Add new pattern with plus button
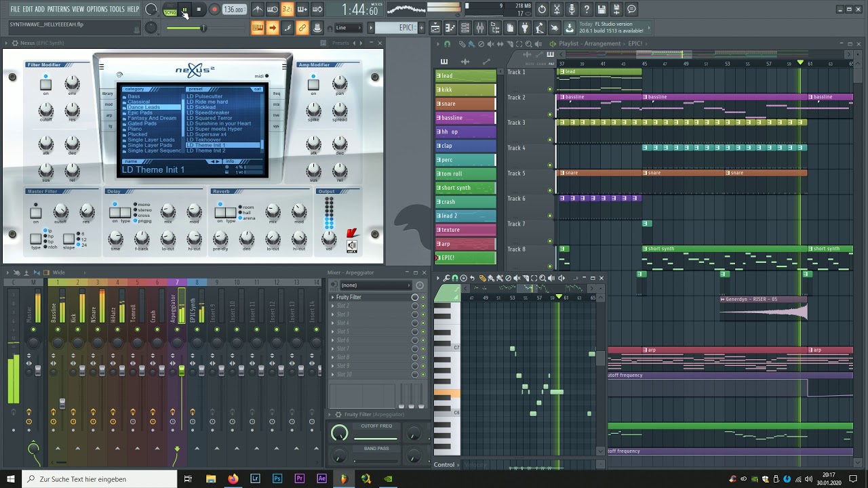 pos(421,28)
